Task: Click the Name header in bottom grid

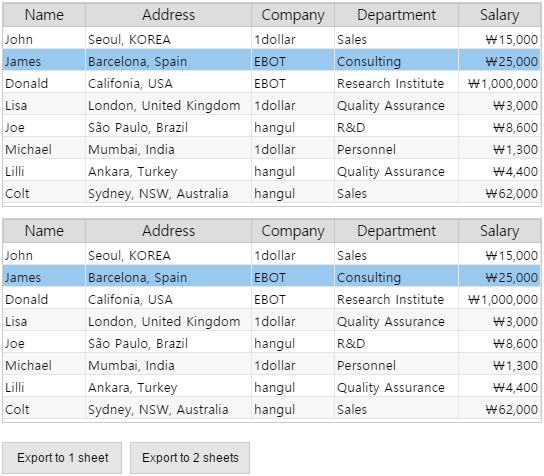Action: 44,231
